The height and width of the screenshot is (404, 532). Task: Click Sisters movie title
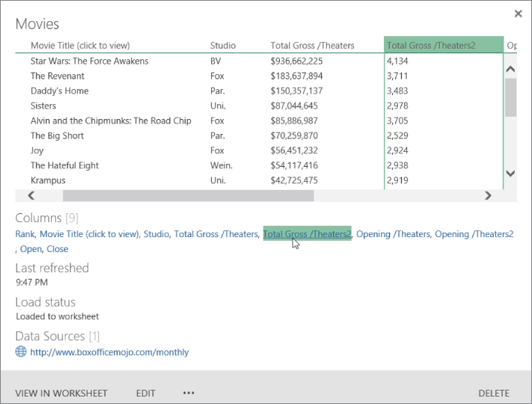pyautogui.click(x=43, y=105)
